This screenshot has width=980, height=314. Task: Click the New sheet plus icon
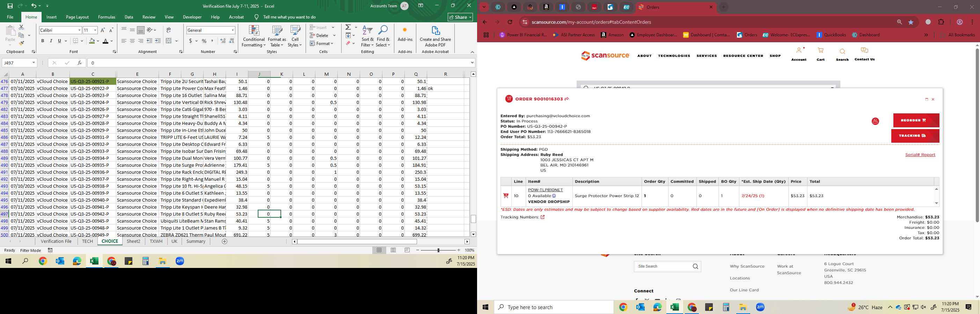click(225, 241)
